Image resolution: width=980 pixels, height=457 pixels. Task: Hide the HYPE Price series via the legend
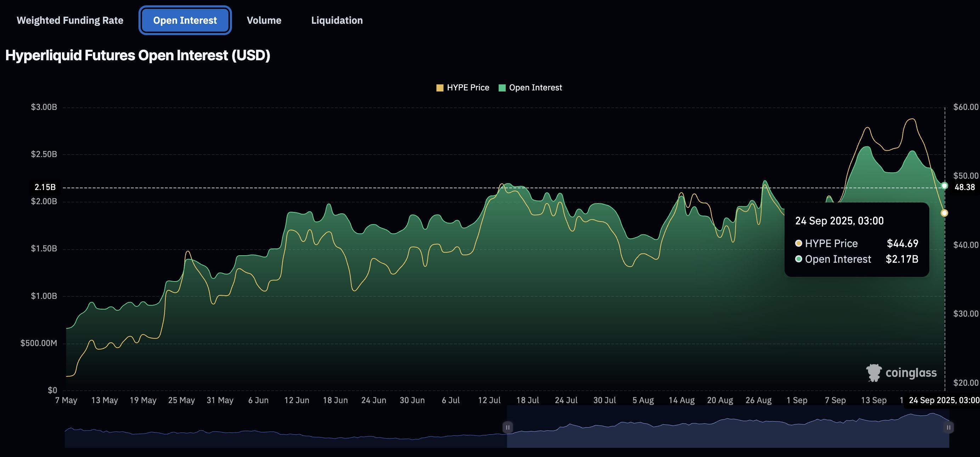[462, 87]
